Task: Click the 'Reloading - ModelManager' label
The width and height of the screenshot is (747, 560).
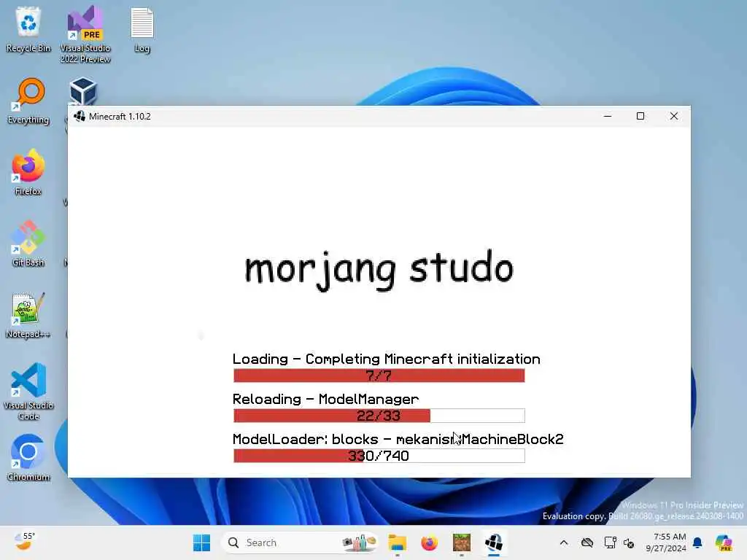Action: tap(326, 399)
